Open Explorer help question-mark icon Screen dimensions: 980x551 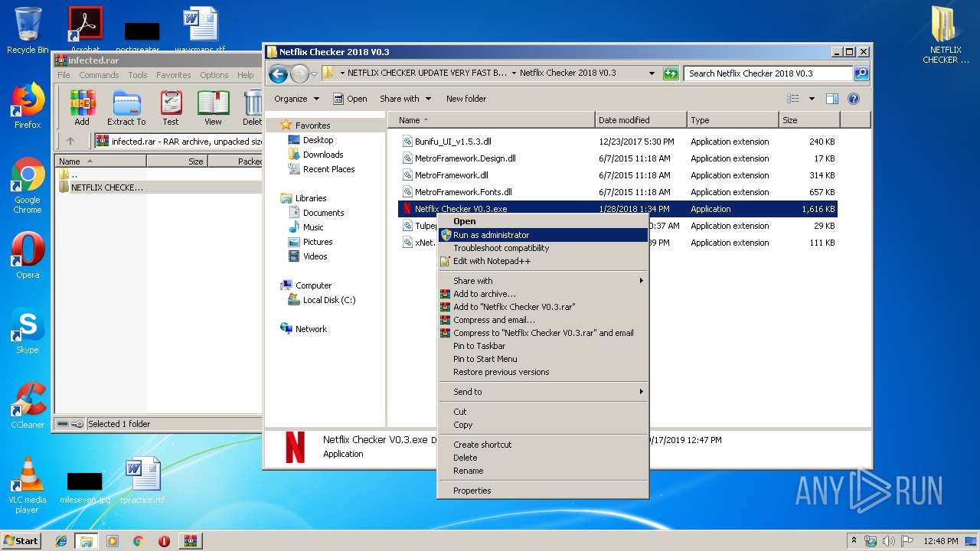pos(854,99)
